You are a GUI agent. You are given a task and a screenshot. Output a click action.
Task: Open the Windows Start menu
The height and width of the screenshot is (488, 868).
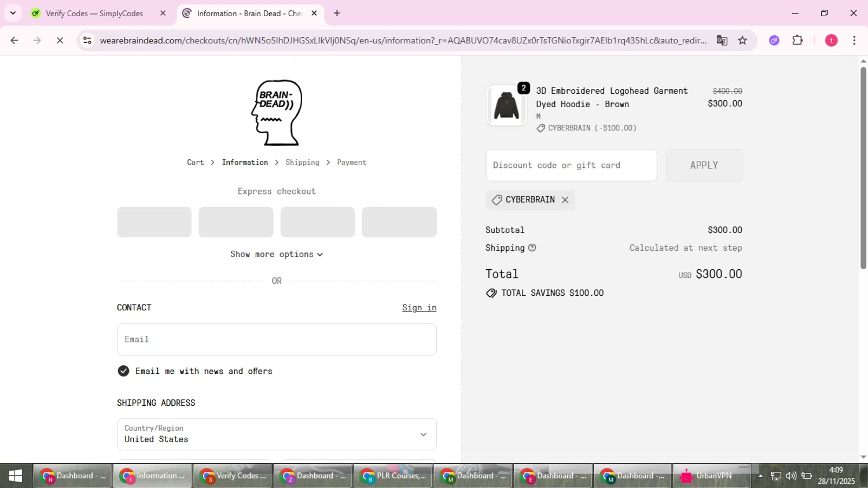coord(16,476)
